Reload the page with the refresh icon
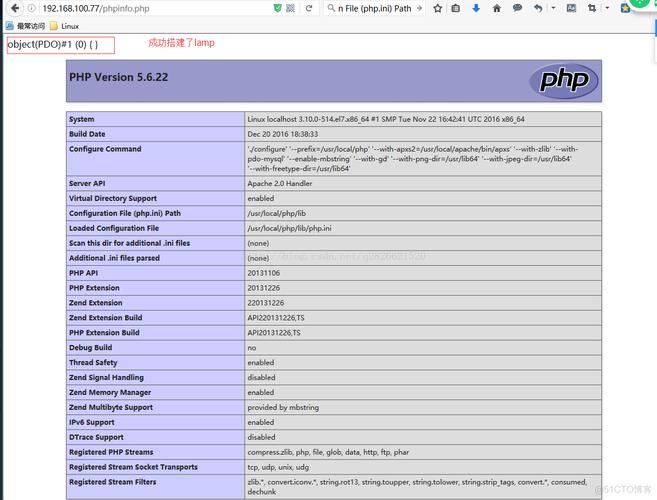 coord(309,8)
